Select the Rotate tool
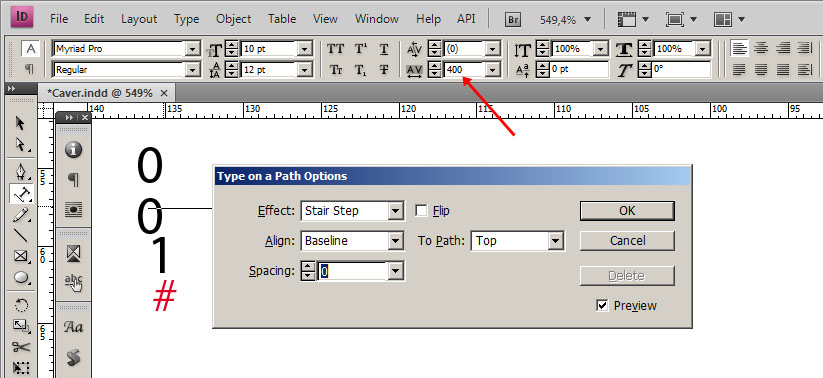 pos(21,305)
